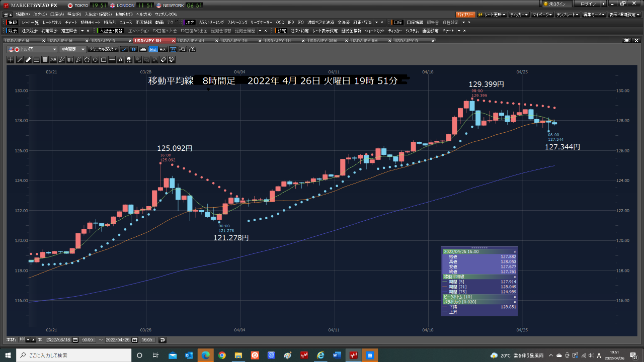Open the 注文(O) menu
This screenshot has width=644, height=362.
(40, 15)
